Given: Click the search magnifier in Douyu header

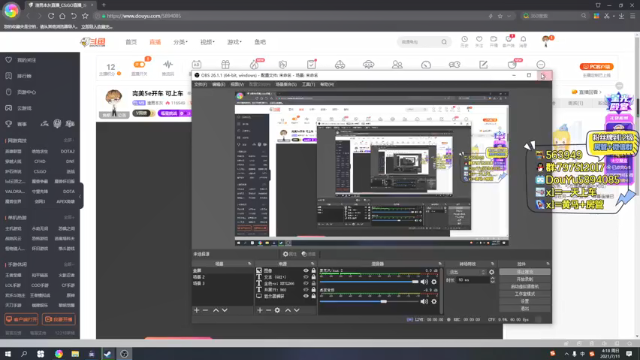Looking at the screenshot, I should click(444, 42).
